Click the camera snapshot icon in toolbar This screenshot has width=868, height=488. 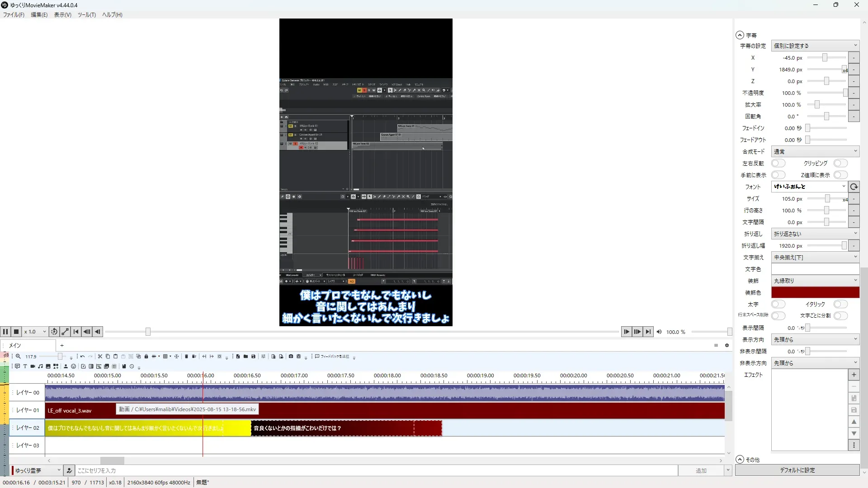pyautogui.click(x=291, y=357)
